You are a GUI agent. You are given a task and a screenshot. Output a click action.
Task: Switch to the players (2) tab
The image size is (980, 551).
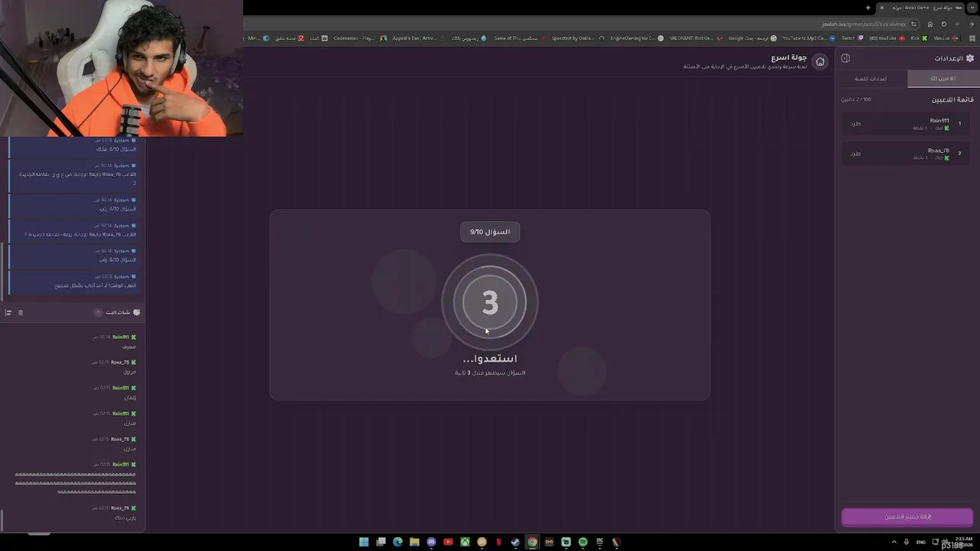pyautogui.click(x=942, y=79)
